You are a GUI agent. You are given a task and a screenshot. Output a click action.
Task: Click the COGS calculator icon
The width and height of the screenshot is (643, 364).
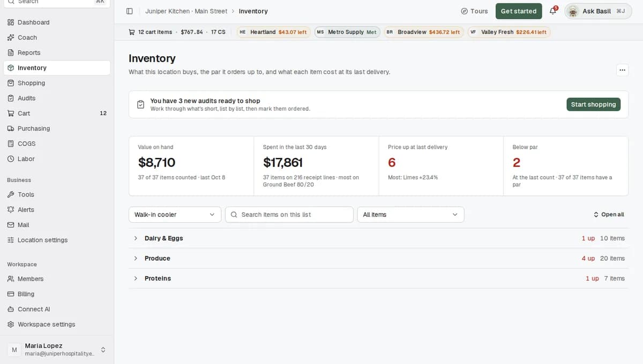11,143
